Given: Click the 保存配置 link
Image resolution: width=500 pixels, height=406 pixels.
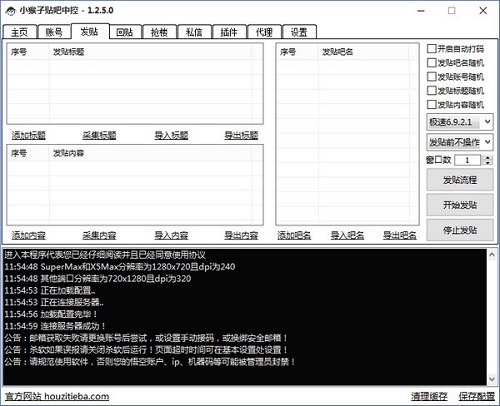Looking at the screenshot, I should (x=477, y=396).
